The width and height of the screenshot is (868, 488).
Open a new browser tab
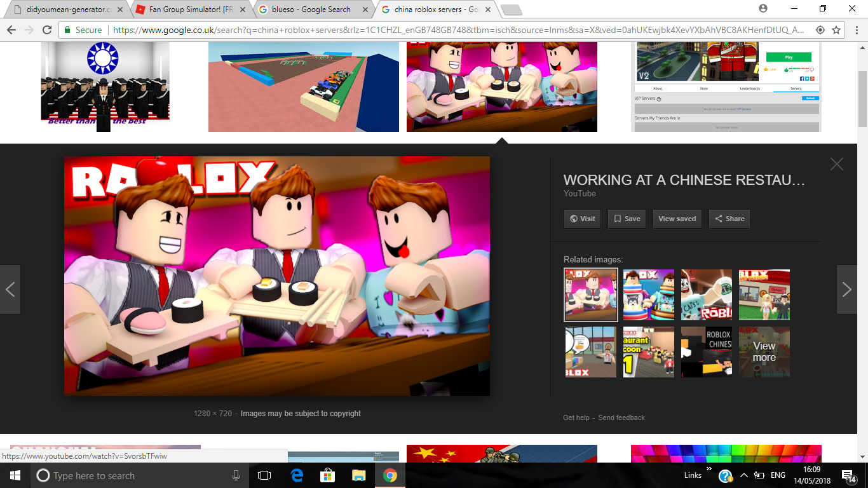[x=511, y=10]
